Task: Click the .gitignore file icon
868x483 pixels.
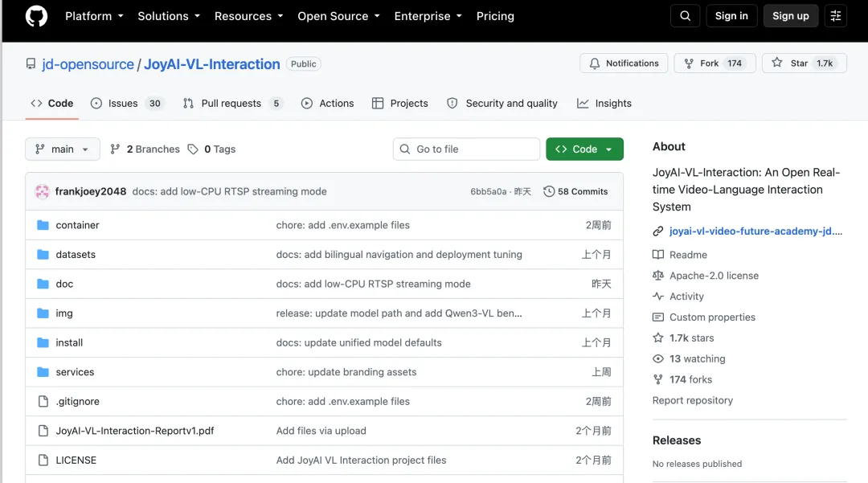Action: pos(43,401)
